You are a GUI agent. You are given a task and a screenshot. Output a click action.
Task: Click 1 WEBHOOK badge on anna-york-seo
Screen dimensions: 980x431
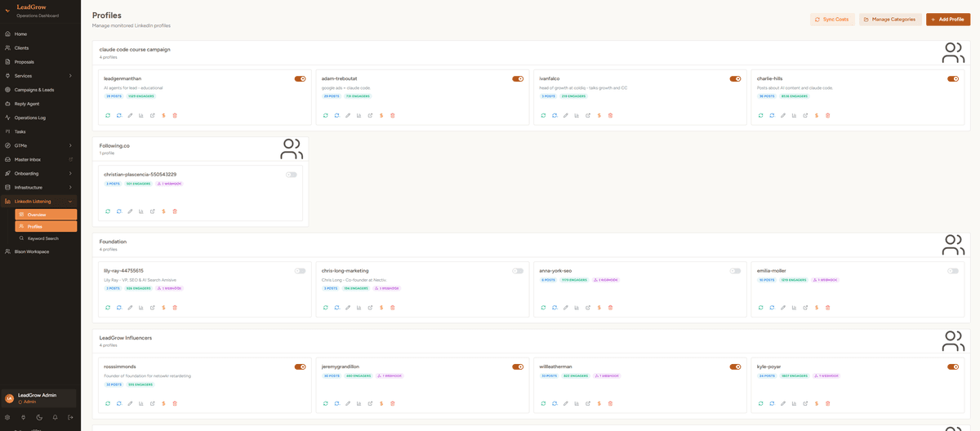tap(606, 280)
